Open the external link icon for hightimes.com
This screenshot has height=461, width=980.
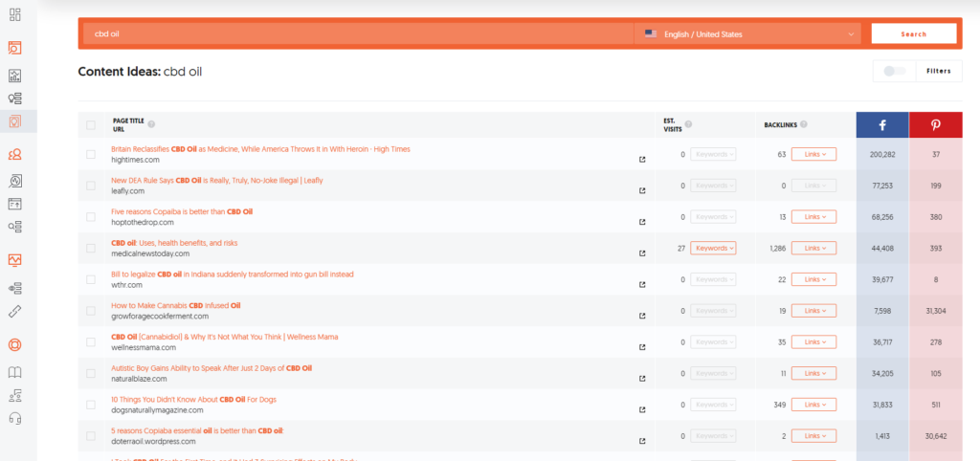(642, 160)
